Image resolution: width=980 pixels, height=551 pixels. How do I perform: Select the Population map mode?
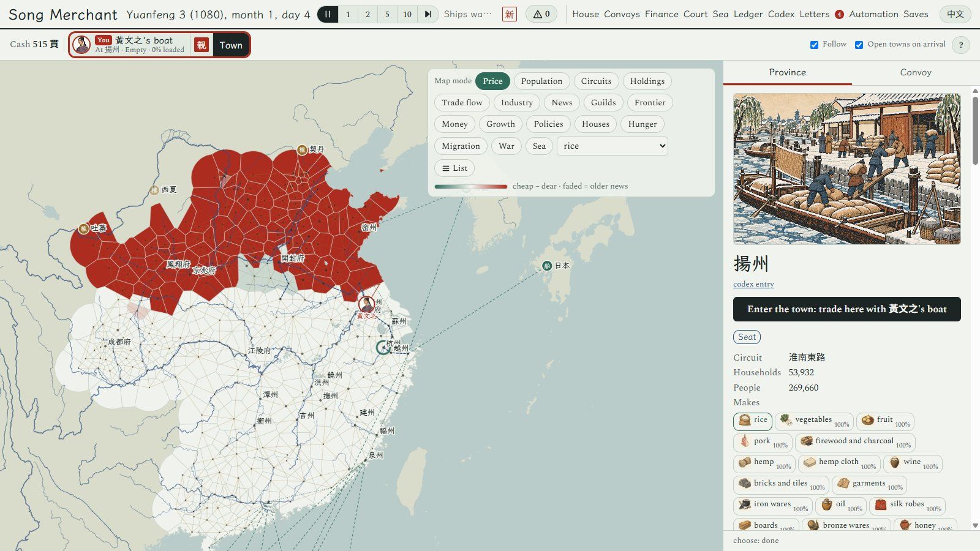coord(541,81)
